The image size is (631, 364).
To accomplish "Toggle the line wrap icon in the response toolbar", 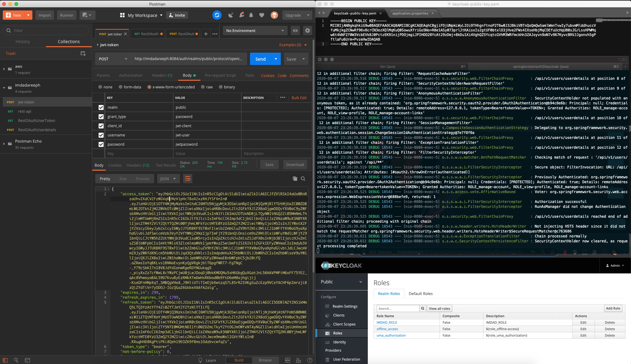I will pyautogui.click(x=187, y=179).
